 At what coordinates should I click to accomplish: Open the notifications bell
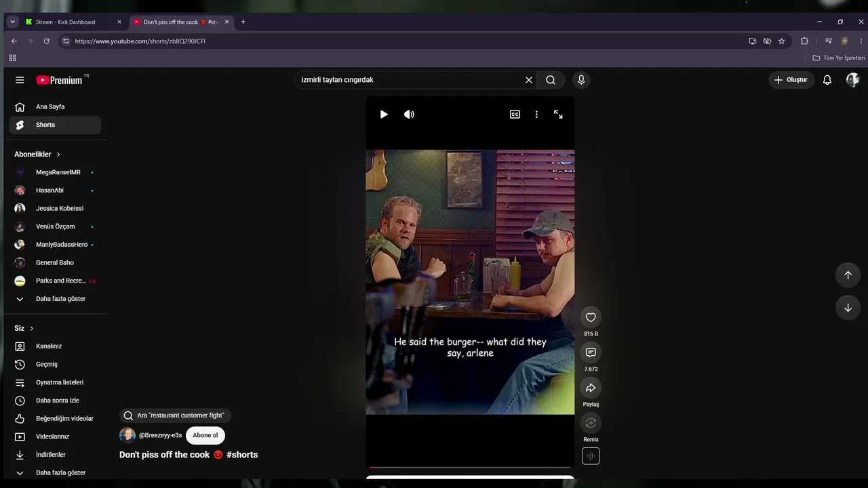point(827,80)
